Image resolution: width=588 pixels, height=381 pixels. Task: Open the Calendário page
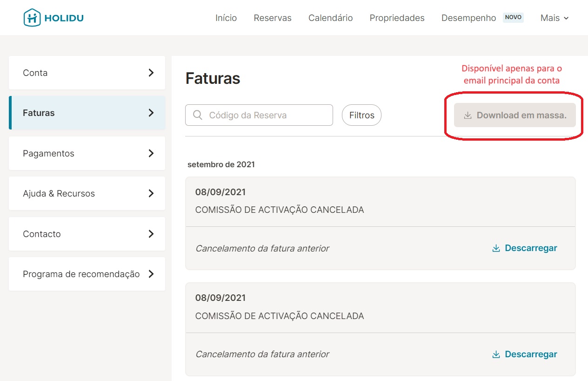coord(330,18)
